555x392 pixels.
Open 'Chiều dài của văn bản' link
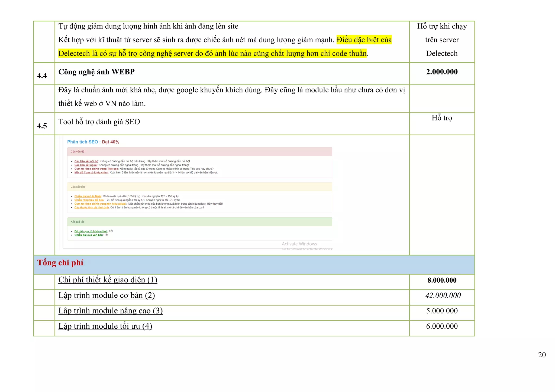[89, 235]
